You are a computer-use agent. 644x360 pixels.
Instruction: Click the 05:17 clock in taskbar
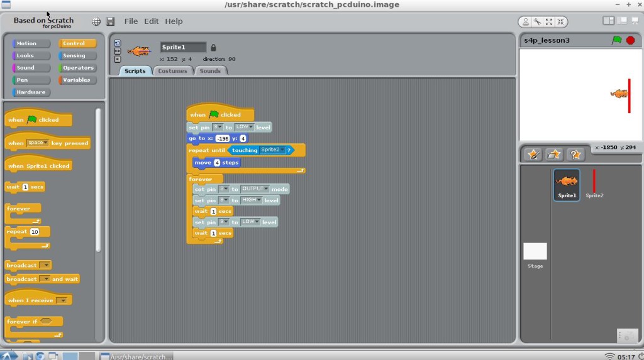click(626, 357)
